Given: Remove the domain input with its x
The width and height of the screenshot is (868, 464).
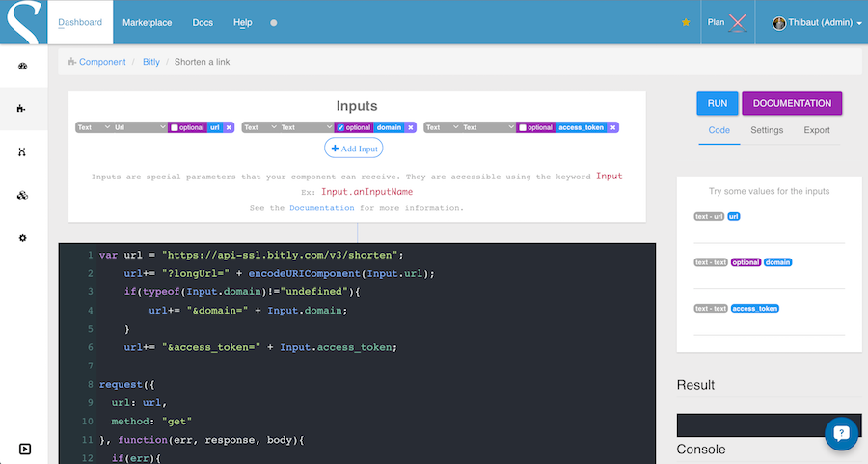Looking at the screenshot, I should tap(410, 127).
